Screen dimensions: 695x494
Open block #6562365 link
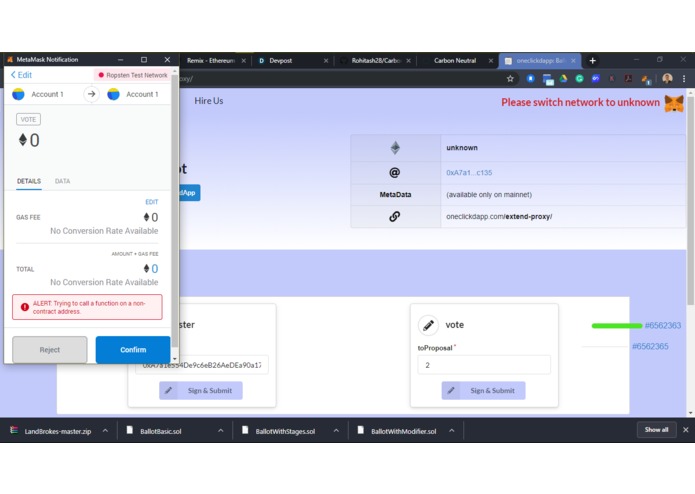(650, 346)
